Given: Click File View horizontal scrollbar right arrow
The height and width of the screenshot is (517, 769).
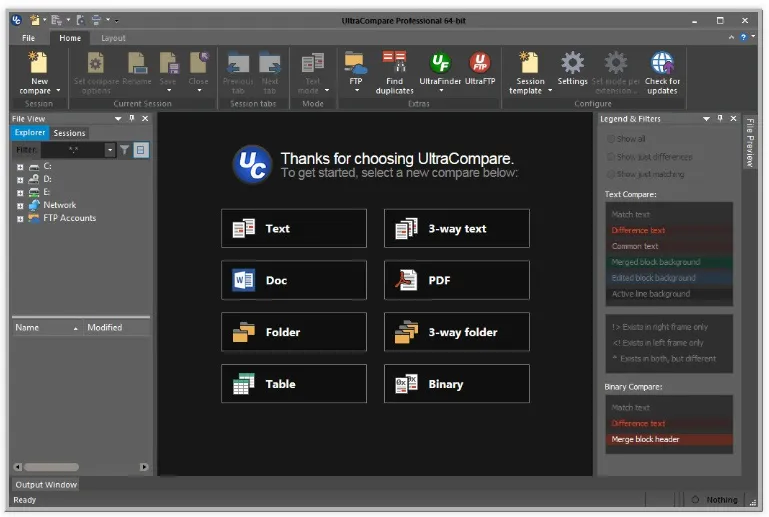Looking at the screenshot, I should 144,467.
